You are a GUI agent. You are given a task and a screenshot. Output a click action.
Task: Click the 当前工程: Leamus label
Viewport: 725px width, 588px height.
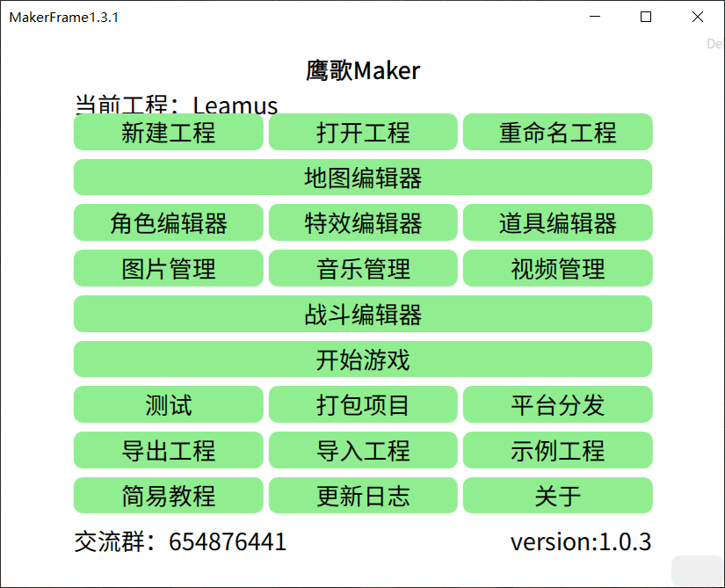pyautogui.click(x=176, y=105)
